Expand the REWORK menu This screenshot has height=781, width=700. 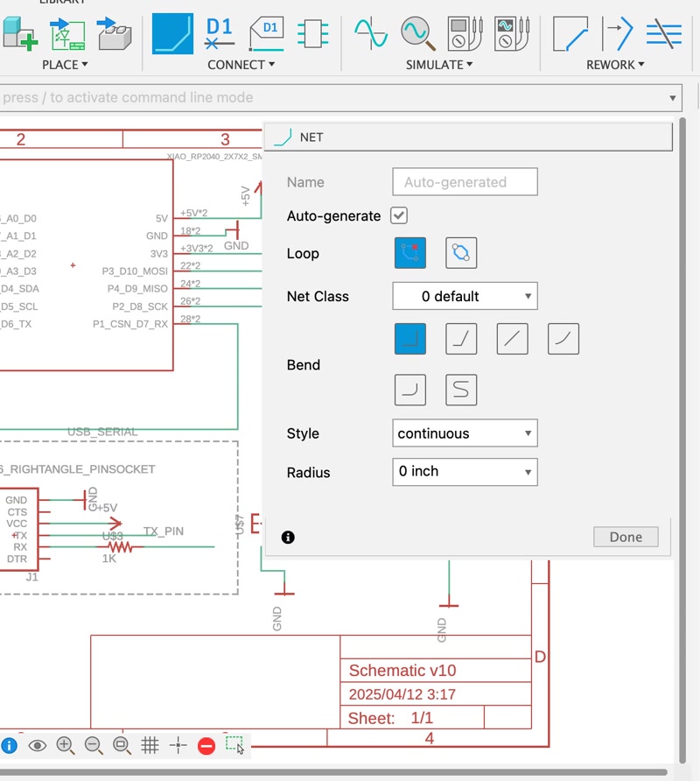click(615, 65)
